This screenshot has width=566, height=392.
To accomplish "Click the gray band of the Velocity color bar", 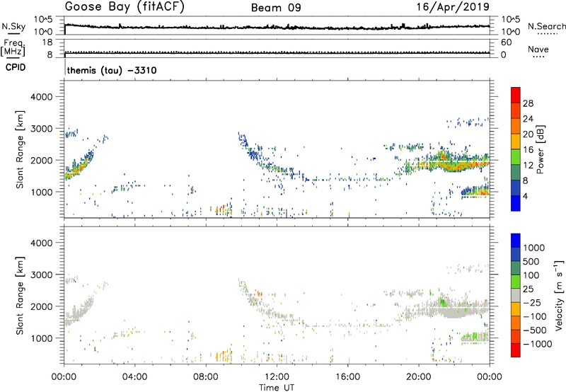I will (516, 295).
